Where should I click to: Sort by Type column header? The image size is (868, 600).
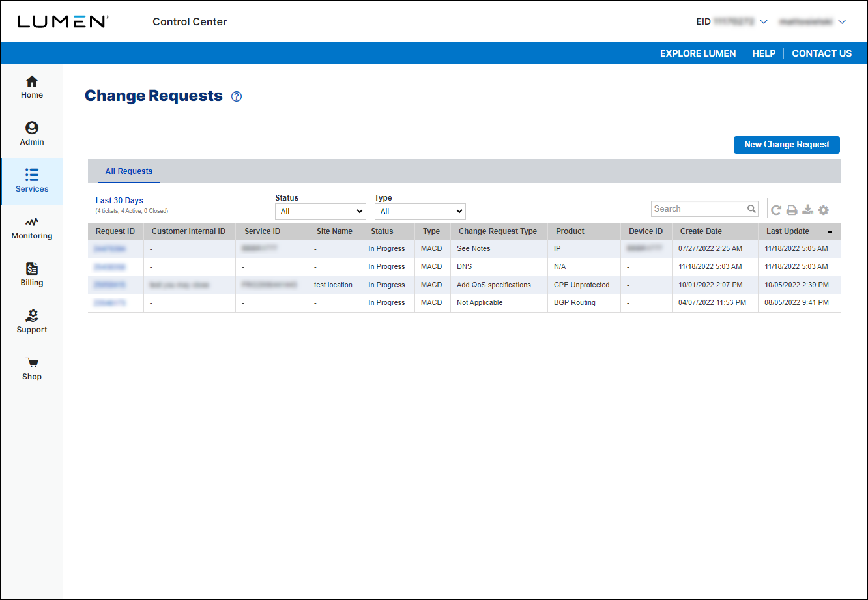(431, 231)
